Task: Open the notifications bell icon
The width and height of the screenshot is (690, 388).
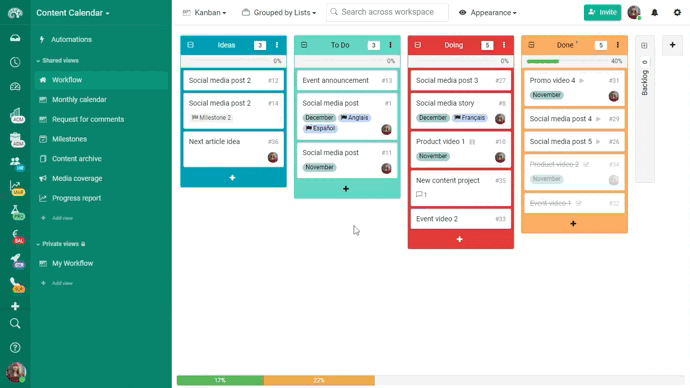Action: [x=654, y=13]
